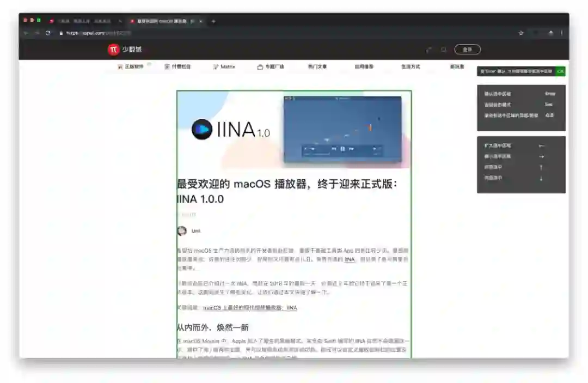Viewport: 588px width, 383px height.
Task: Click the write icon left of search
Action: [x=429, y=50]
